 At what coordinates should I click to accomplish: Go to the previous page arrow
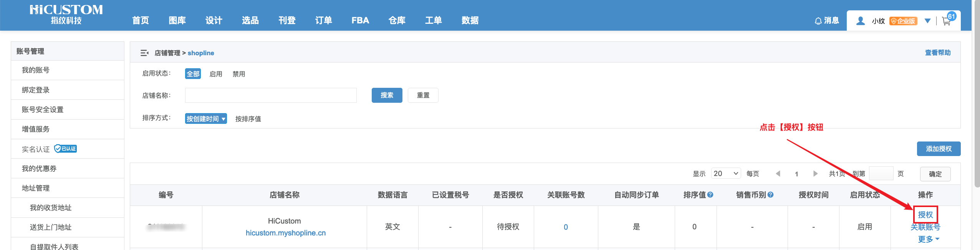[x=778, y=174]
